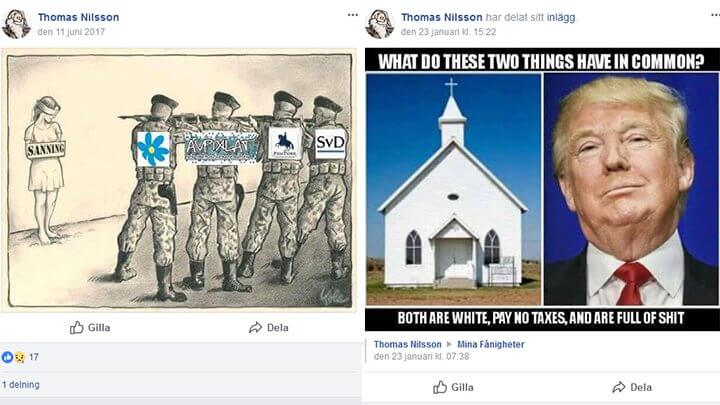The height and width of the screenshot is (405, 720).
Task: Click the 'den 23 januari kl. 15:22' timestamp
Action: coord(449,32)
